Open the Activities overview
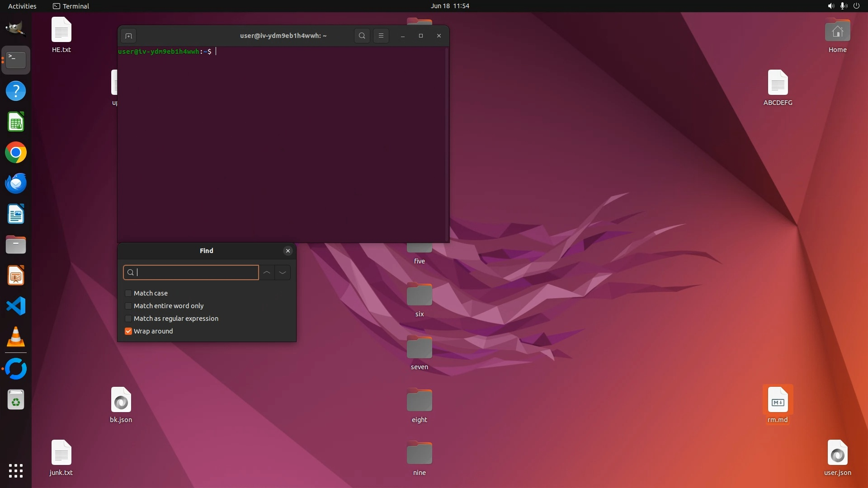 pyautogui.click(x=22, y=6)
